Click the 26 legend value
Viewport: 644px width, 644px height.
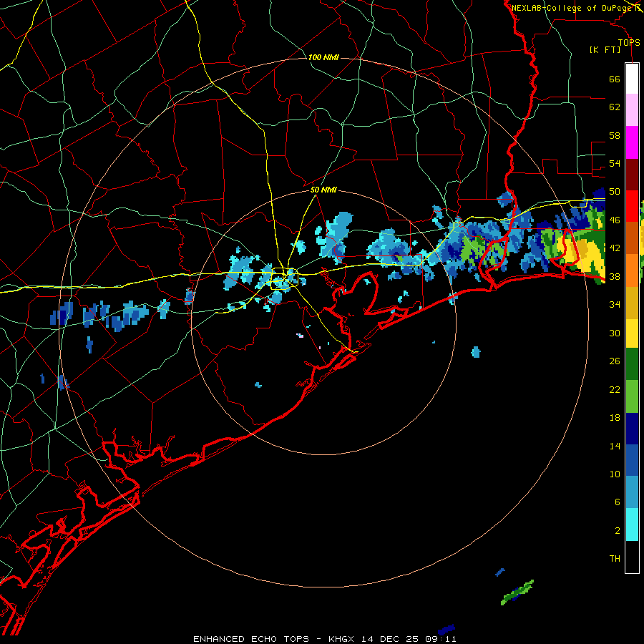(615, 361)
